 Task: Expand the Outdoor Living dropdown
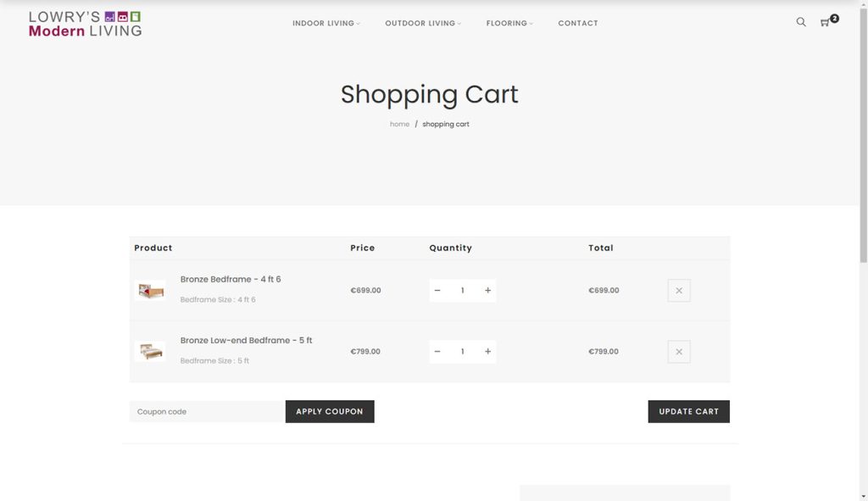tap(420, 23)
